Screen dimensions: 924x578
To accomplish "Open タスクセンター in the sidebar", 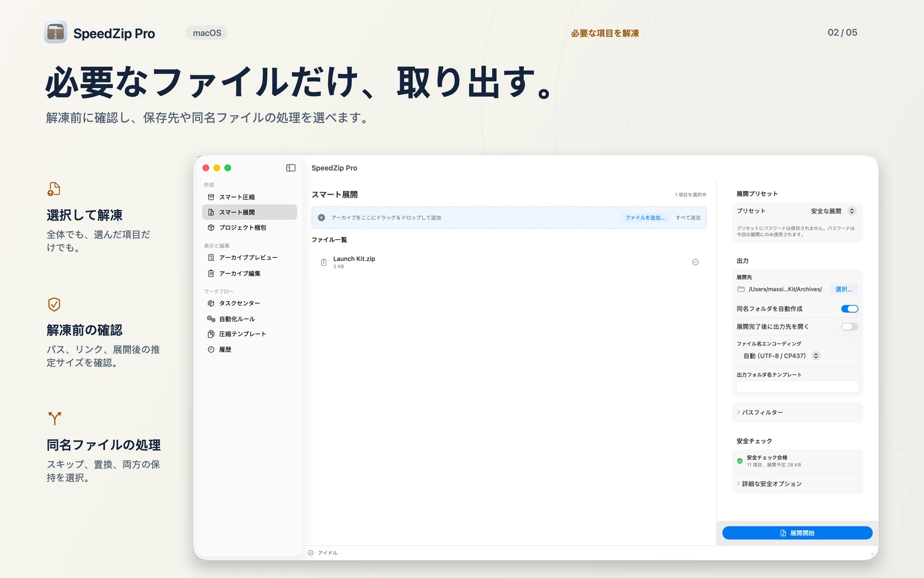I will 249,303.
